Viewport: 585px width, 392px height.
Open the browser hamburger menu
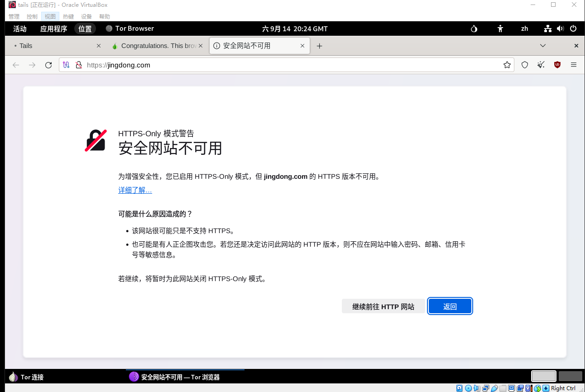[574, 65]
